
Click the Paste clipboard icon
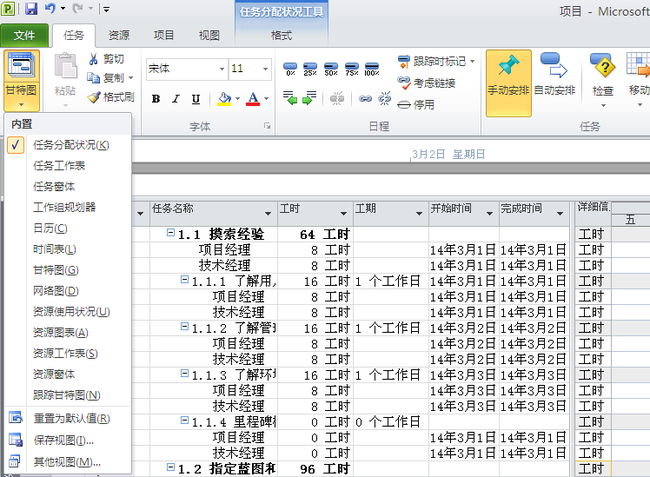point(65,66)
